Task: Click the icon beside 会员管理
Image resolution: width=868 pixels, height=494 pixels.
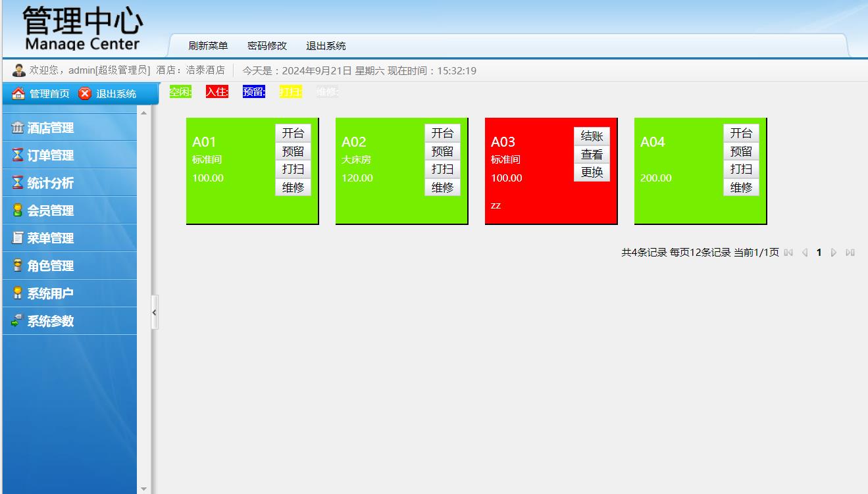Action: pos(18,210)
